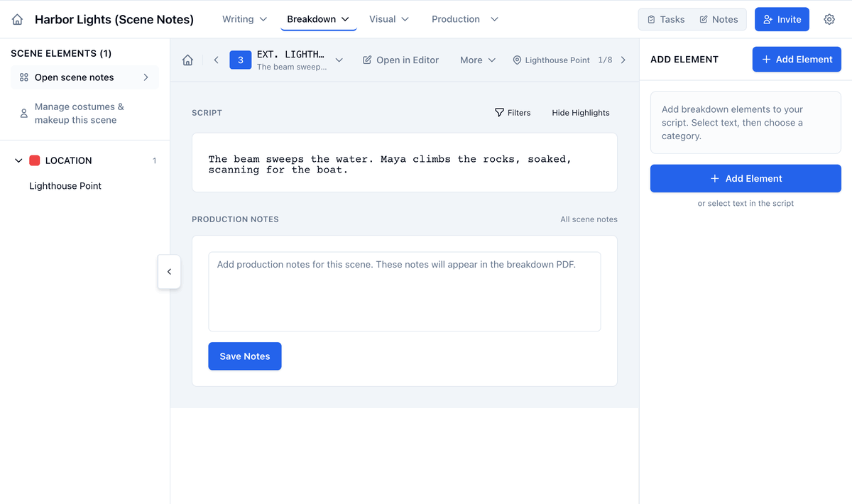Screen dimensions: 852x504
Task: Click the breakdown home icon in scene toolbar
Action: [x=187, y=60]
